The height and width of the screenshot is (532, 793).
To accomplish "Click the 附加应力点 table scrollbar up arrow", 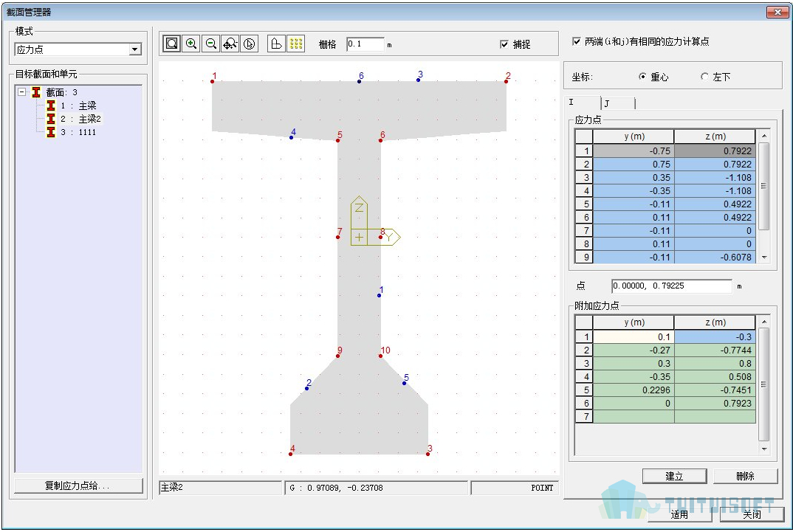I will click(764, 322).
